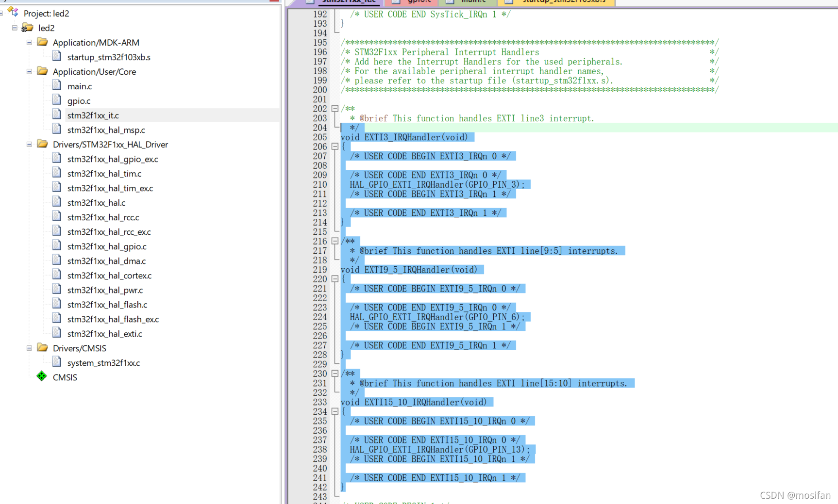Click file icon beside stm32f1xx_hal_gpio.c
This screenshot has height=504, width=838.
click(x=57, y=245)
